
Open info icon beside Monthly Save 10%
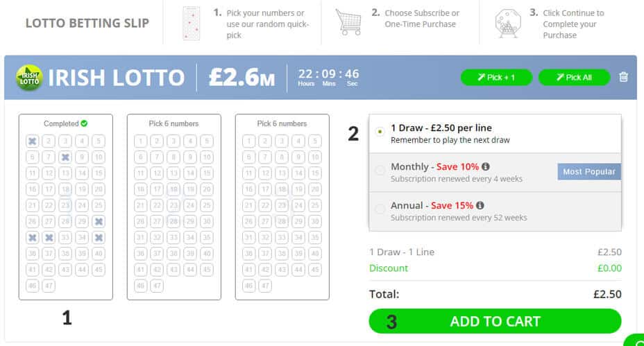click(486, 167)
